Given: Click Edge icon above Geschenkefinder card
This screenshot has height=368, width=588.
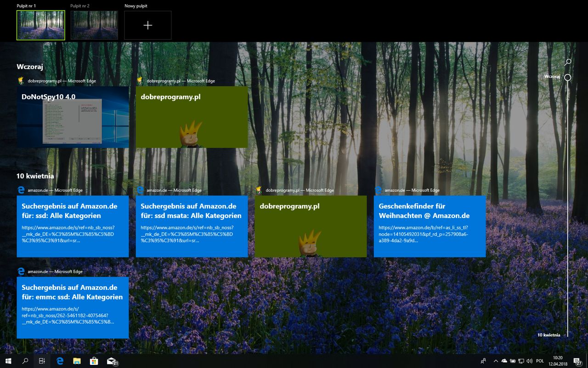Looking at the screenshot, I should pos(378,190).
